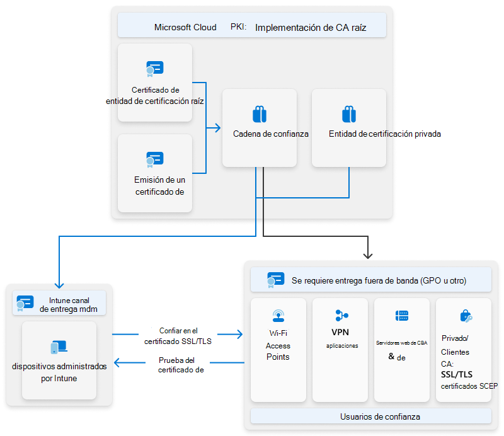Select the Servidores web de CBA server icon
The height and width of the screenshot is (436, 504).
pyautogui.click(x=401, y=315)
